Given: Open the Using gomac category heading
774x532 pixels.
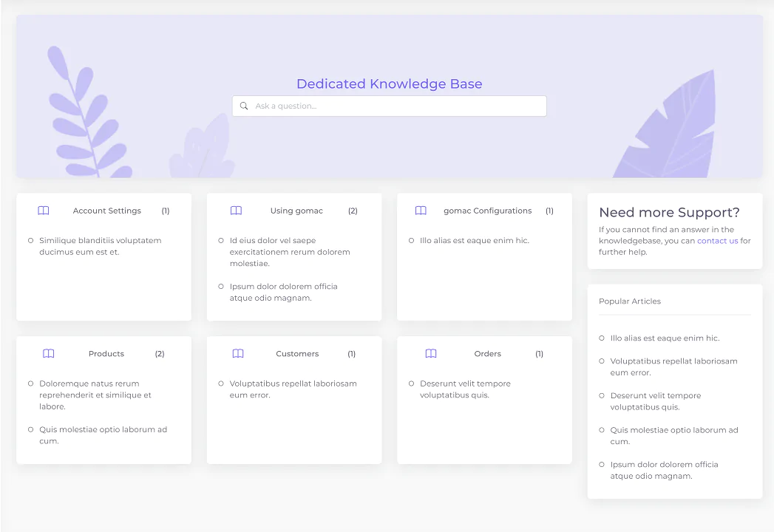Looking at the screenshot, I should coord(296,211).
